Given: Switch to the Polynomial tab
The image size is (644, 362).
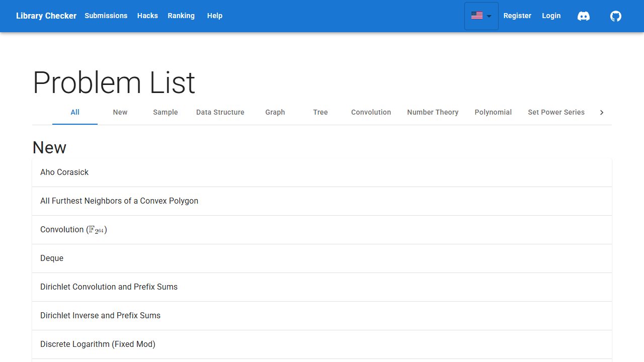Looking at the screenshot, I should click(493, 112).
